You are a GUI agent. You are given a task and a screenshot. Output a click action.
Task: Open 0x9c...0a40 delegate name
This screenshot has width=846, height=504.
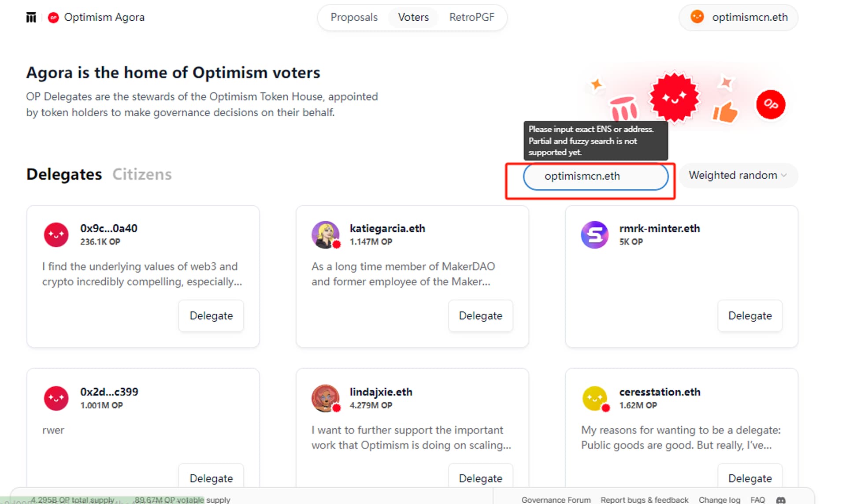pyautogui.click(x=109, y=228)
